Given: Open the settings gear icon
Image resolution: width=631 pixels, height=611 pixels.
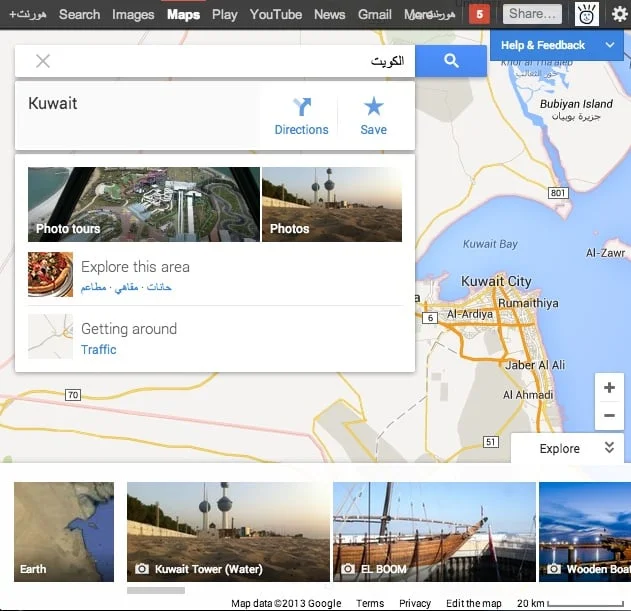Looking at the screenshot, I should (619, 14).
